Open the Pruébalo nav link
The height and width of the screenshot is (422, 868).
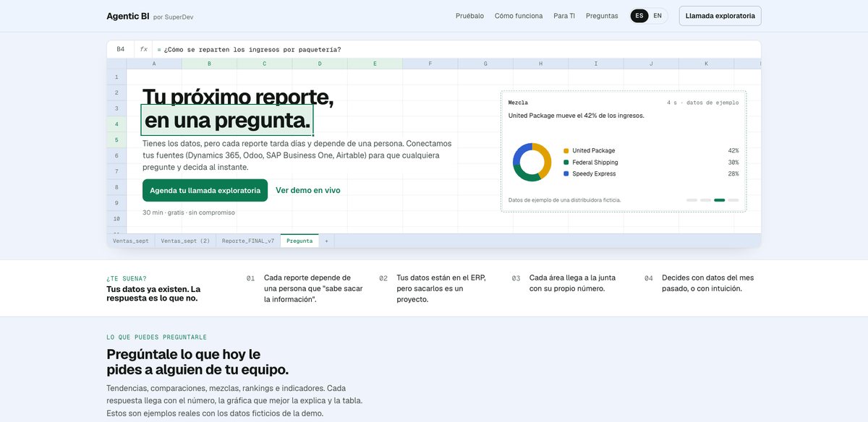[x=469, y=16]
